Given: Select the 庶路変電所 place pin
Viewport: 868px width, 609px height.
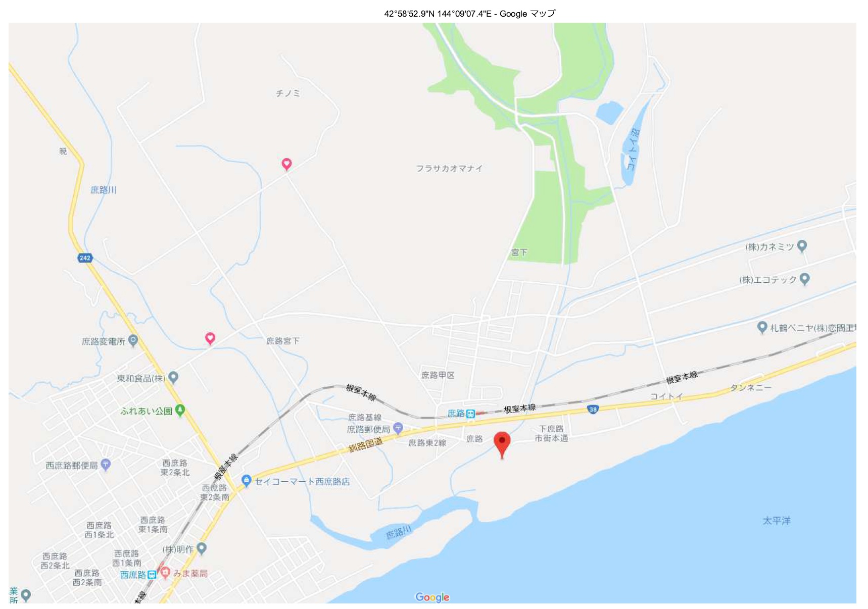Looking at the screenshot, I should tap(133, 341).
